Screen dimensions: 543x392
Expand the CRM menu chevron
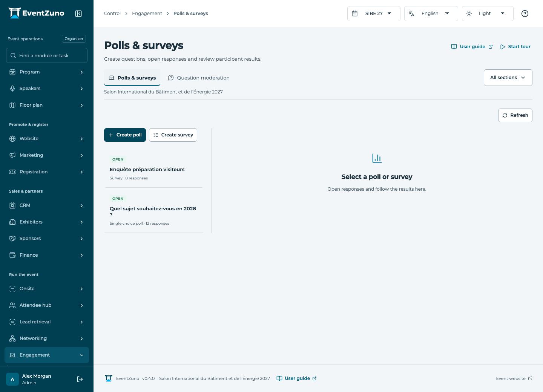coord(81,205)
